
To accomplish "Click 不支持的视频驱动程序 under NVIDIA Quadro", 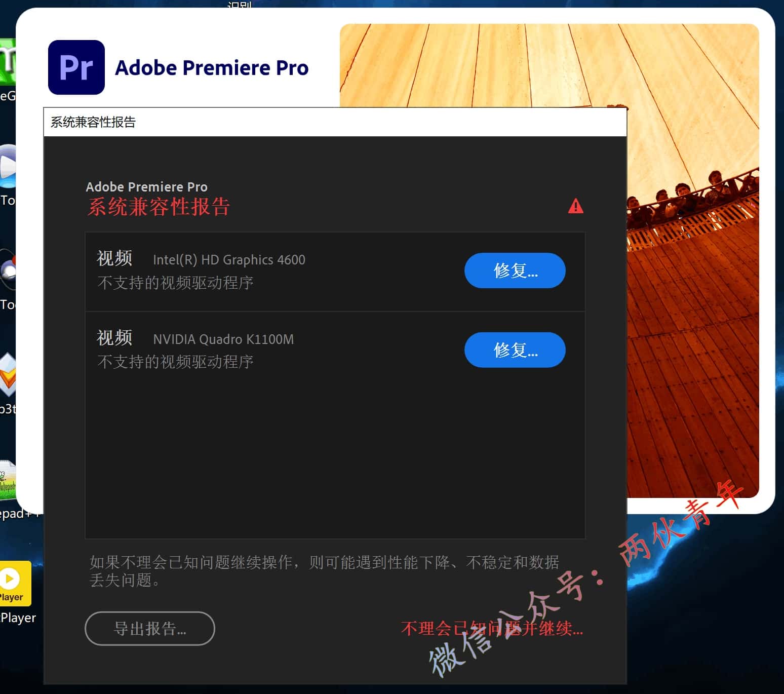I will tap(175, 362).
